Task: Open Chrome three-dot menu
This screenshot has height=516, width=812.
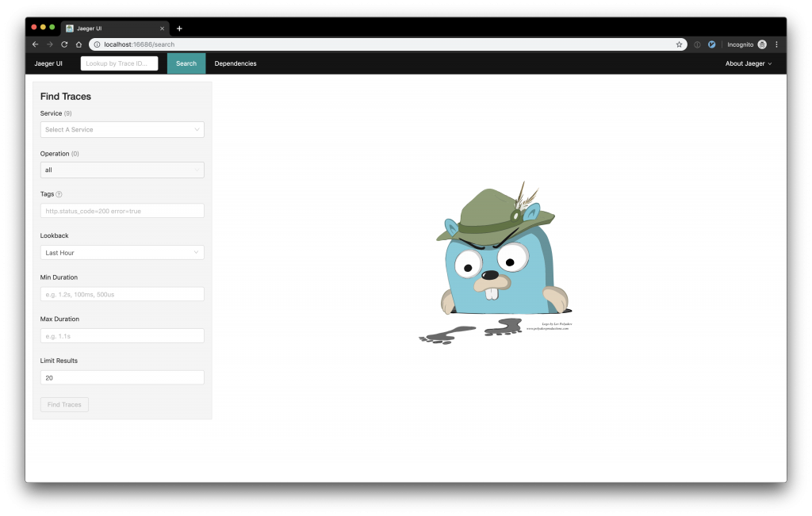Action: (x=776, y=44)
